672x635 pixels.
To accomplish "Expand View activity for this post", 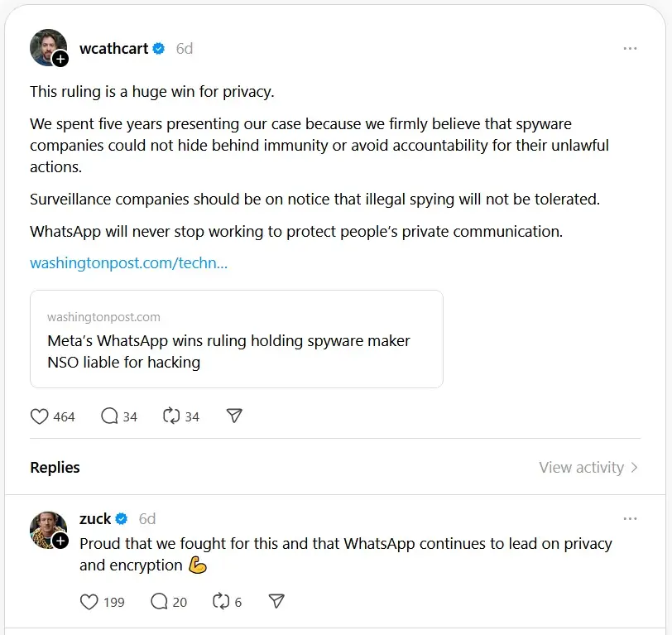I will coord(588,468).
